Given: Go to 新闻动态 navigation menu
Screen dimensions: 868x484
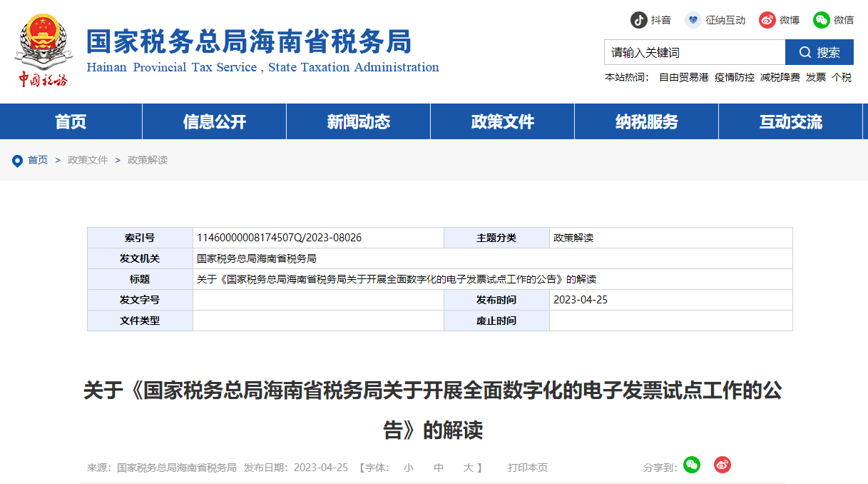Looking at the screenshot, I should point(359,121).
